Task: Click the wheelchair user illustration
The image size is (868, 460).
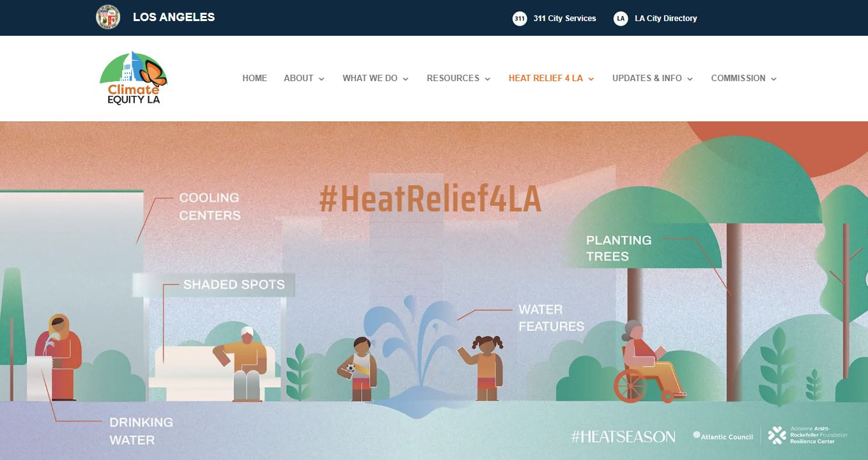Action: coord(646,362)
